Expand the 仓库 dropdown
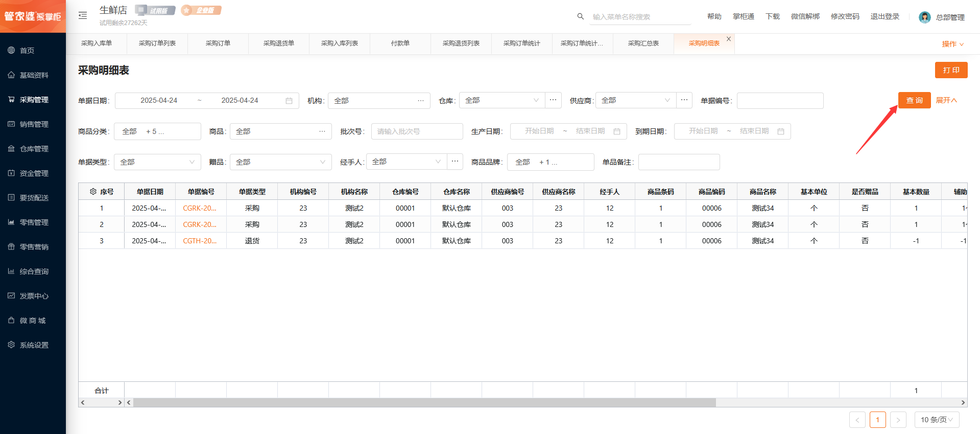 501,100
